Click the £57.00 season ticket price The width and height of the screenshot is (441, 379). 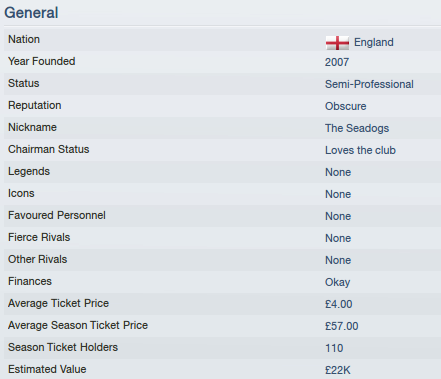pos(342,326)
